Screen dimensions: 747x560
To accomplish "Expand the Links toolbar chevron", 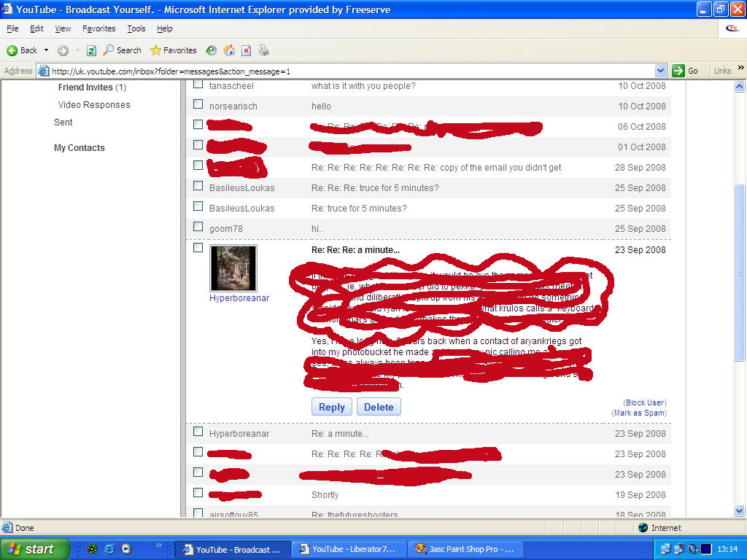I will point(741,68).
